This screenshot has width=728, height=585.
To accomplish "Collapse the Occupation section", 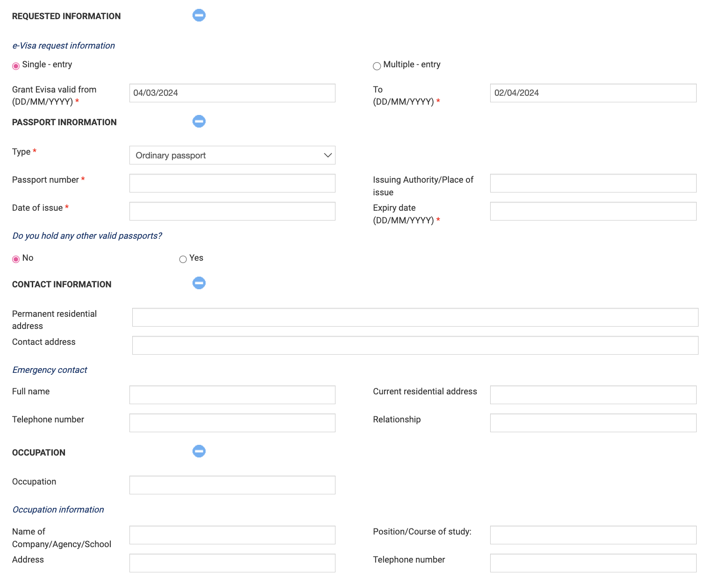I will point(199,451).
